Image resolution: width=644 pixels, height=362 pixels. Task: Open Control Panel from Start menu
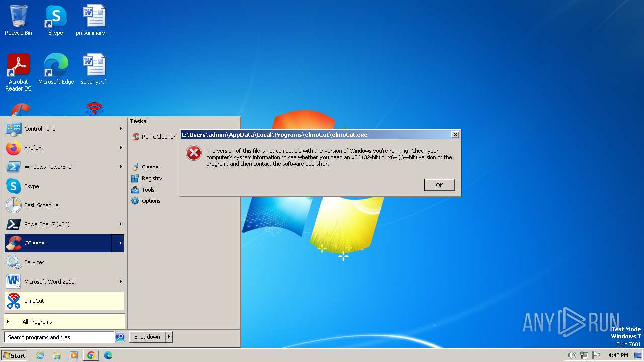(x=64, y=129)
